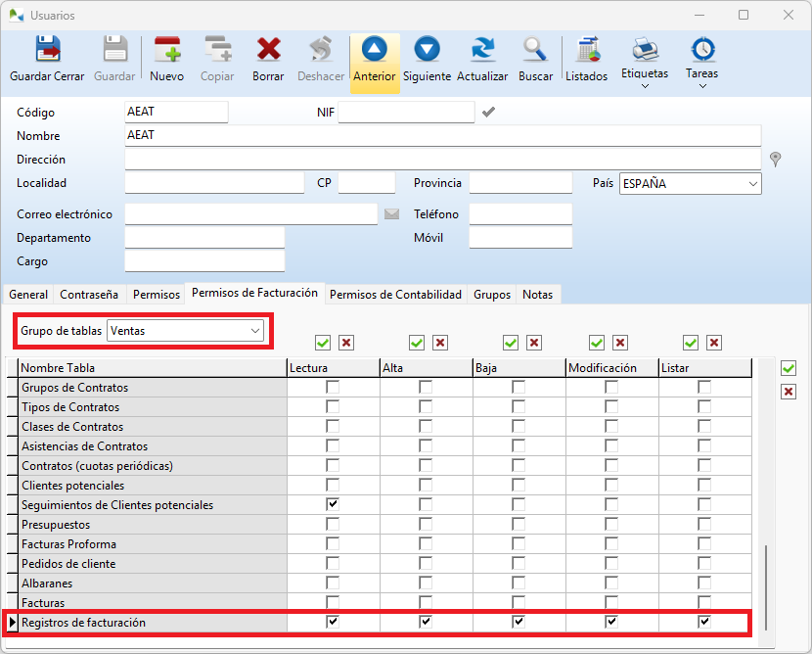Uncheck Lectura for Seguimientos de Clientes potenciales
The image size is (812, 654).
tap(333, 504)
